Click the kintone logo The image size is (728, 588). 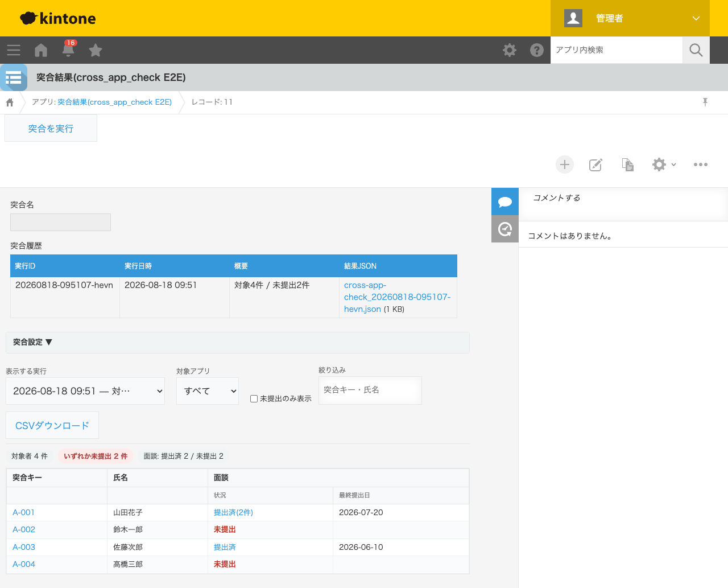coord(58,18)
